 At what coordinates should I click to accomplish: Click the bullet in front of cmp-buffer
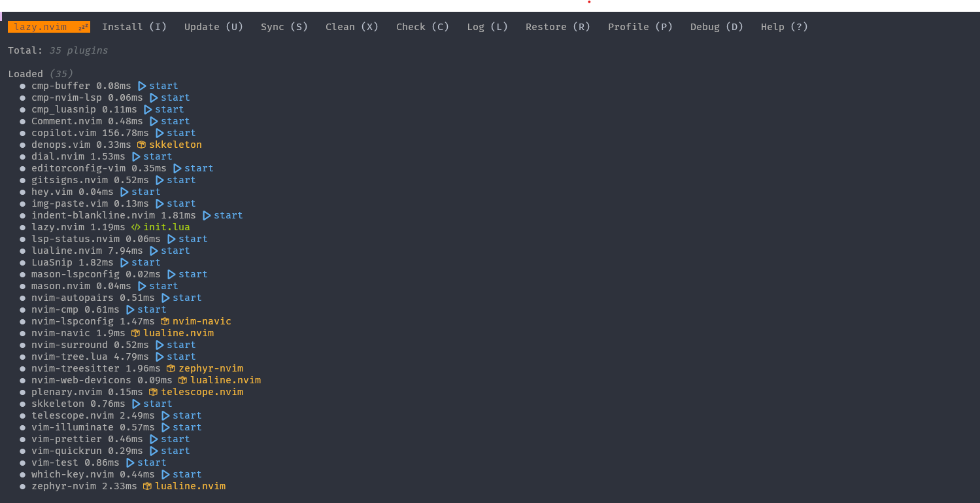point(23,86)
